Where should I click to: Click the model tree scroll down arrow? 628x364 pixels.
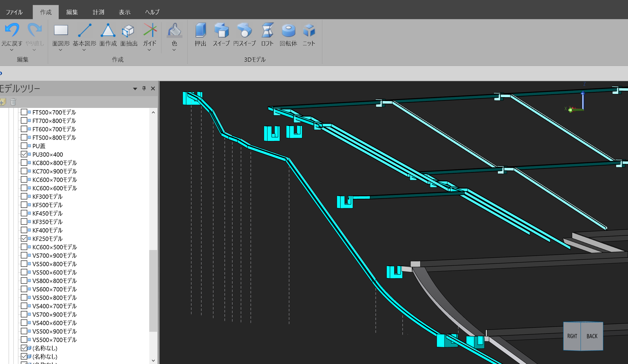coord(153,360)
